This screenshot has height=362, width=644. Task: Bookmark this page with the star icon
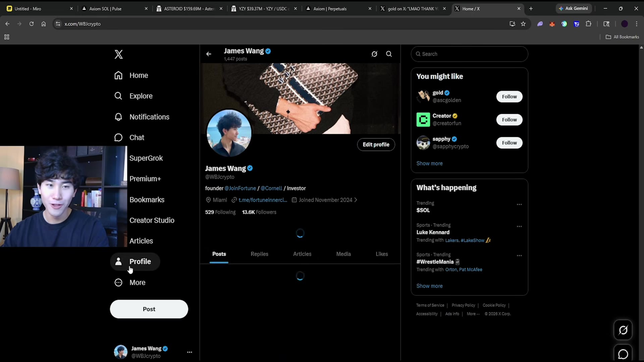(523, 24)
